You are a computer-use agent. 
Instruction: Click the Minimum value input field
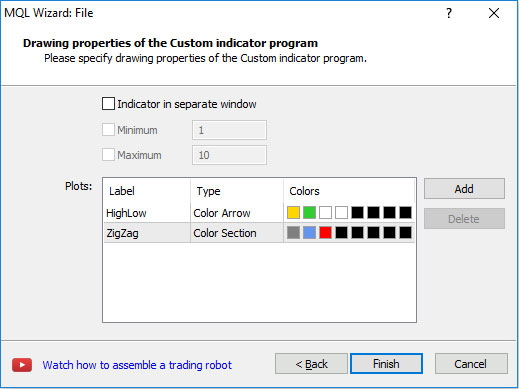229,130
